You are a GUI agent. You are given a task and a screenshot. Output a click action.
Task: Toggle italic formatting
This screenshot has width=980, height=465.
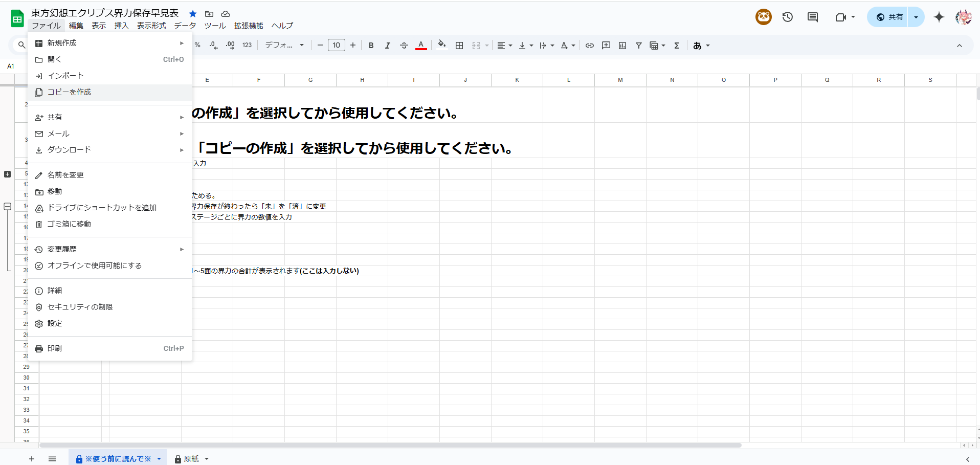coord(388,46)
